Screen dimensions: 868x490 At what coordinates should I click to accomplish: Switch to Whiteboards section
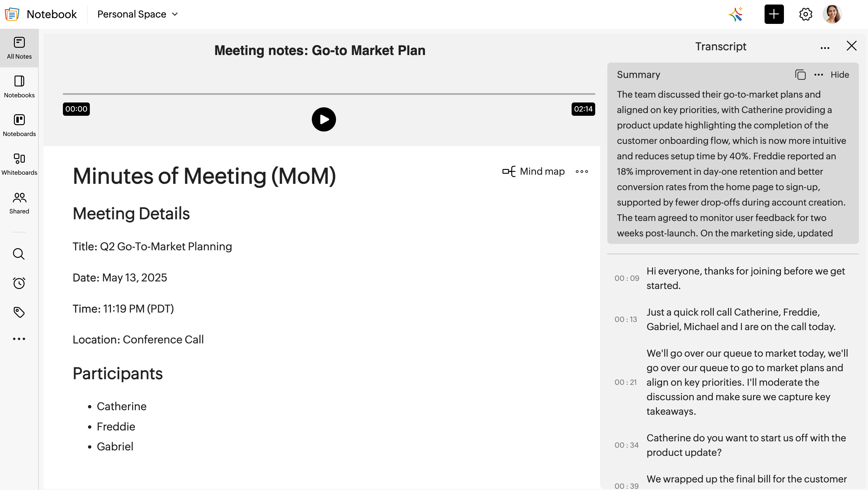point(19,164)
